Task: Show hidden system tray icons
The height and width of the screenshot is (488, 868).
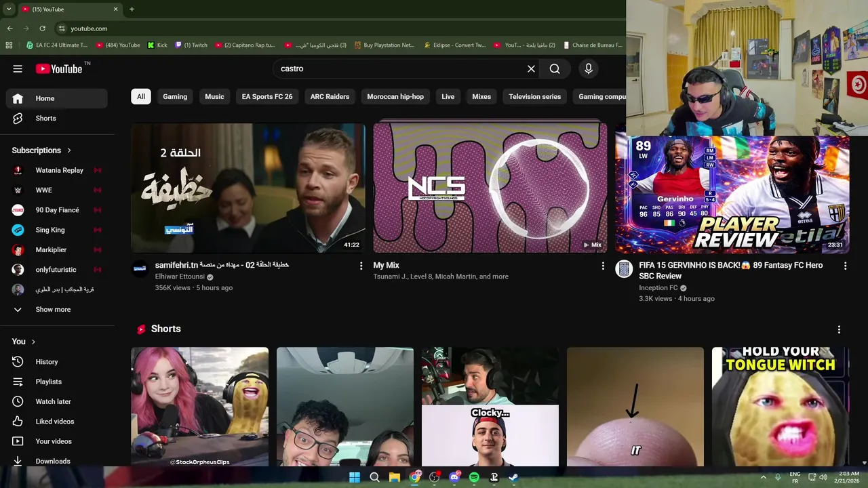Action: click(764, 477)
